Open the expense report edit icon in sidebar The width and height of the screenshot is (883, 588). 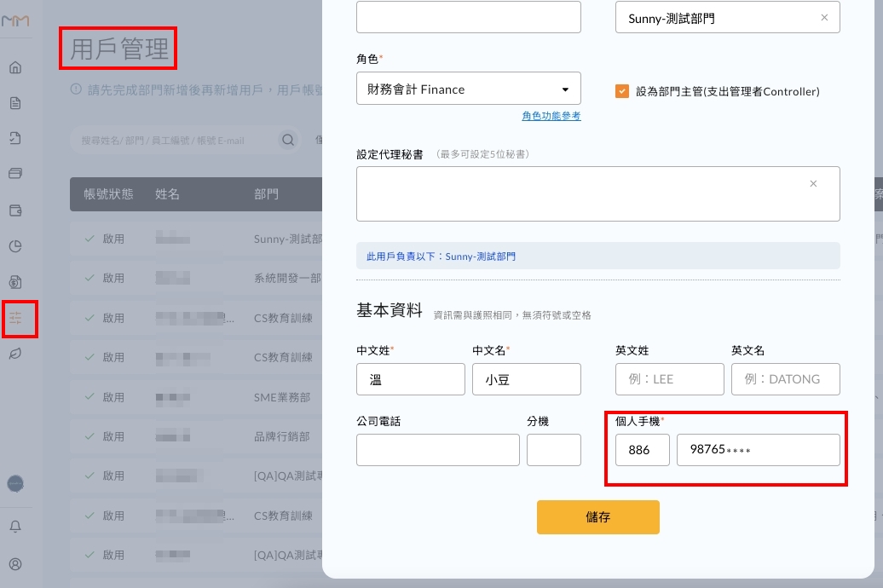point(15,139)
